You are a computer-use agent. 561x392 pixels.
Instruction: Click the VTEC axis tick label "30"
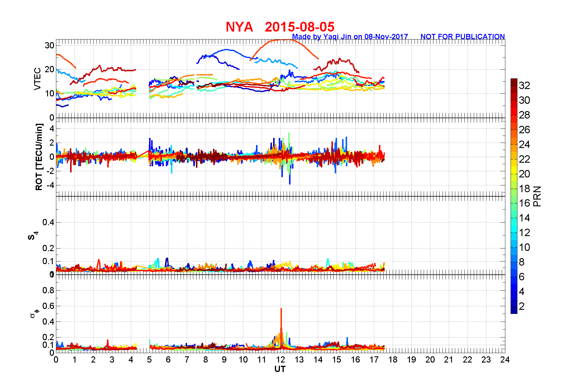[49, 45]
